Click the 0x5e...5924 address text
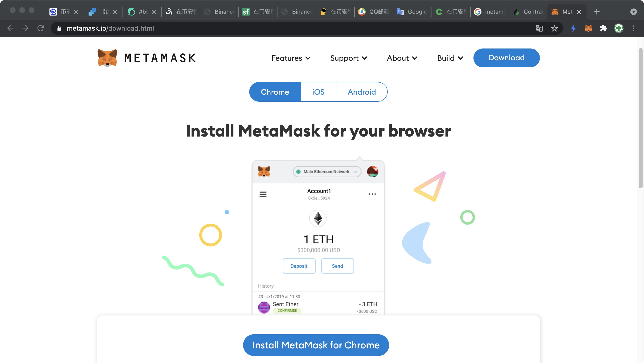The image size is (644, 363). tap(319, 198)
